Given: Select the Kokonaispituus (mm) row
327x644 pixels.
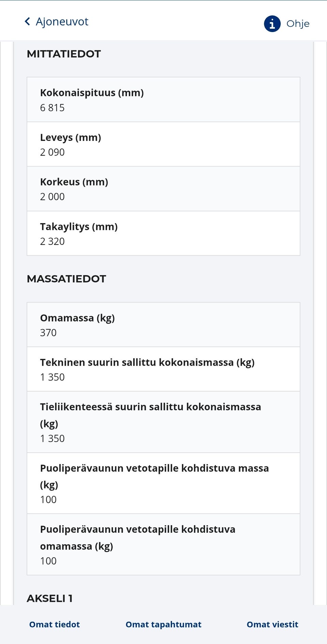Looking at the screenshot, I should point(163,99).
